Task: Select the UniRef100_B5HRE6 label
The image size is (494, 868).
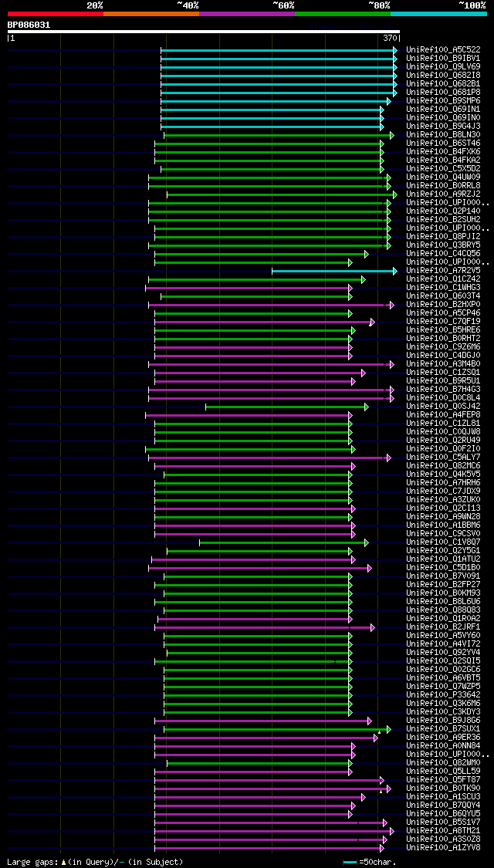Action: (443, 329)
